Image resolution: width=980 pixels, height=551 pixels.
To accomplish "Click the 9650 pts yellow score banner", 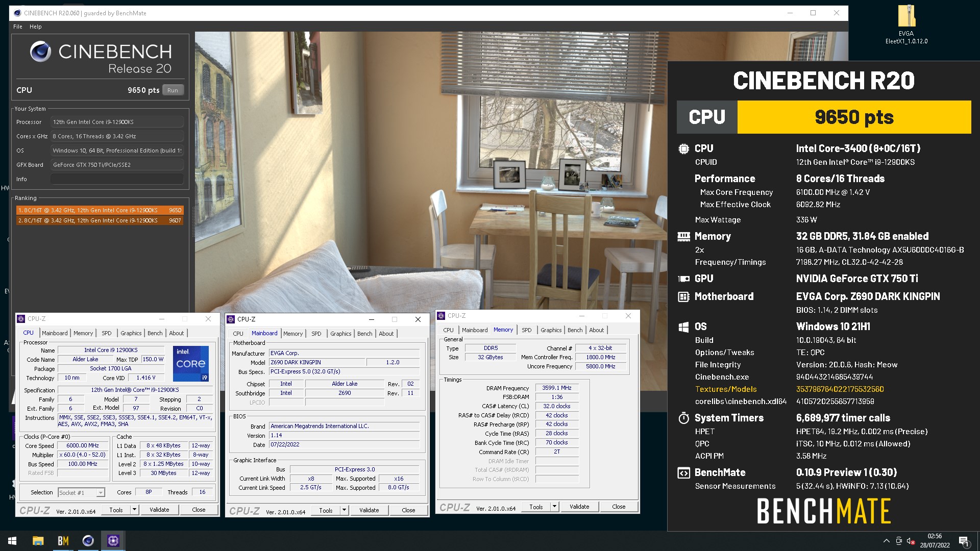I will 854,117.
